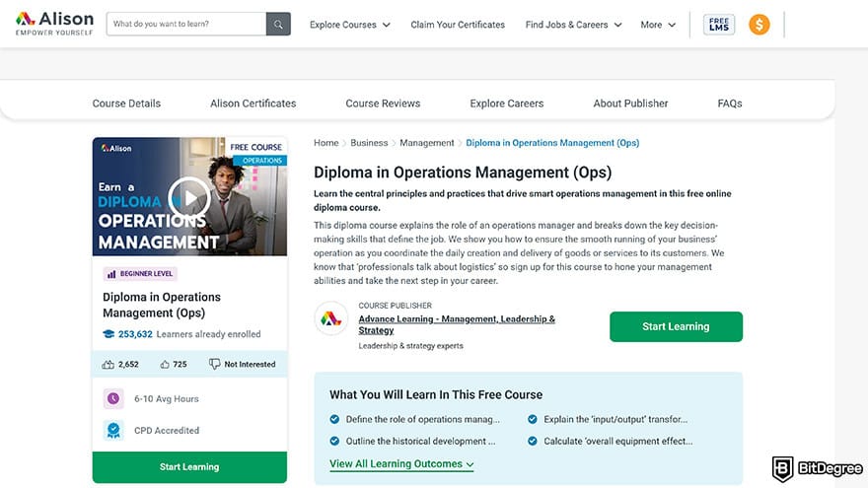Viewport: 868px width, 488px height.
Task: Open the More dropdown menu
Action: click(x=658, y=25)
